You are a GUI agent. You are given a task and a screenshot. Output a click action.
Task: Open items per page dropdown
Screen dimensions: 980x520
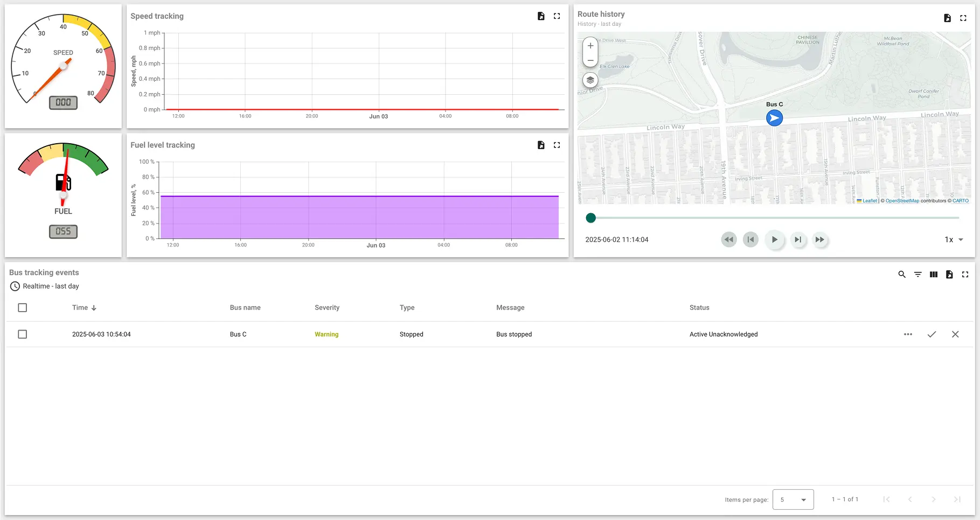click(793, 500)
